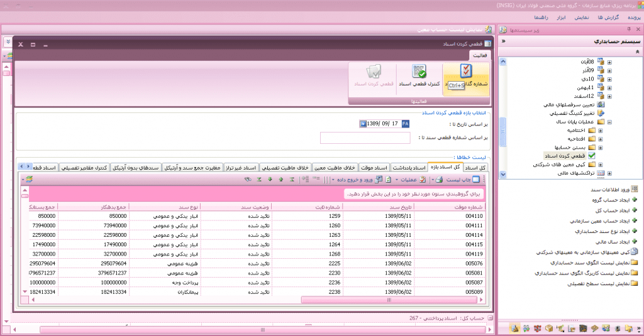Open the calendar picker beside the date field
Screen dimensions: 644x336
tap(363, 124)
